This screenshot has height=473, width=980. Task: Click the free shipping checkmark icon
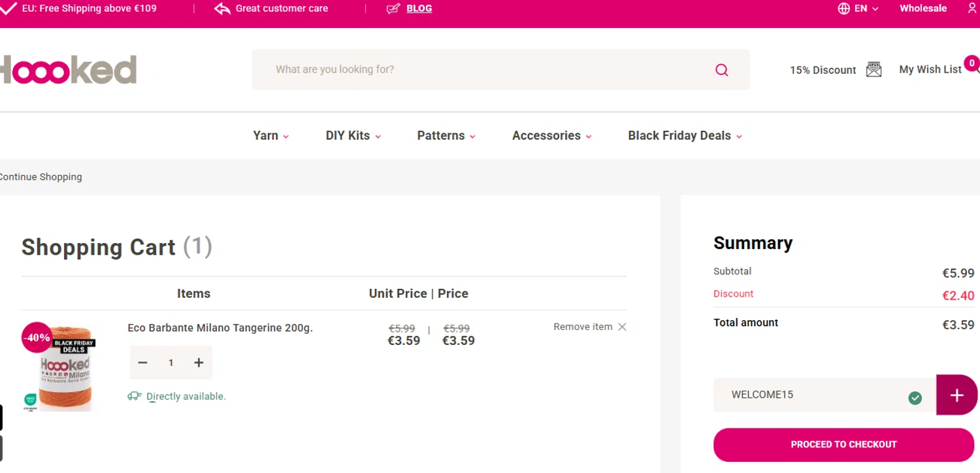pyautogui.click(x=8, y=8)
